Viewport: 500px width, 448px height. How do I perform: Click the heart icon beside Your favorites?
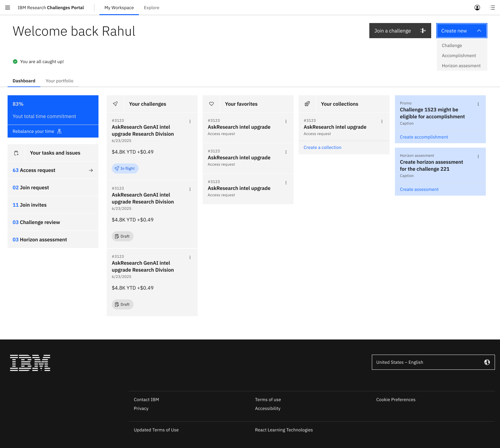pyautogui.click(x=211, y=104)
